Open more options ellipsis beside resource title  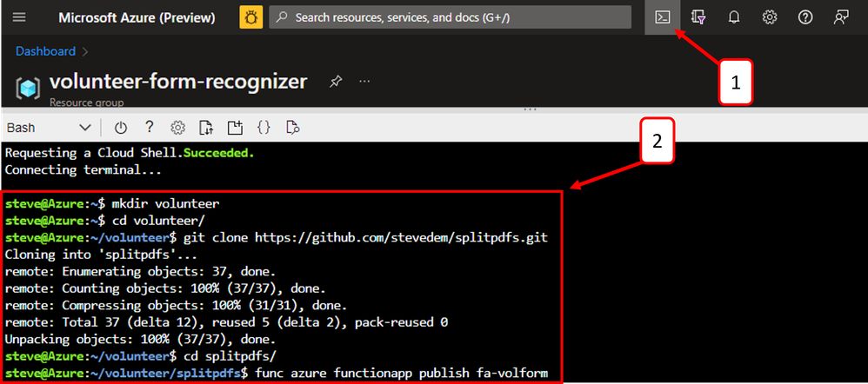pyautogui.click(x=364, y=82)
